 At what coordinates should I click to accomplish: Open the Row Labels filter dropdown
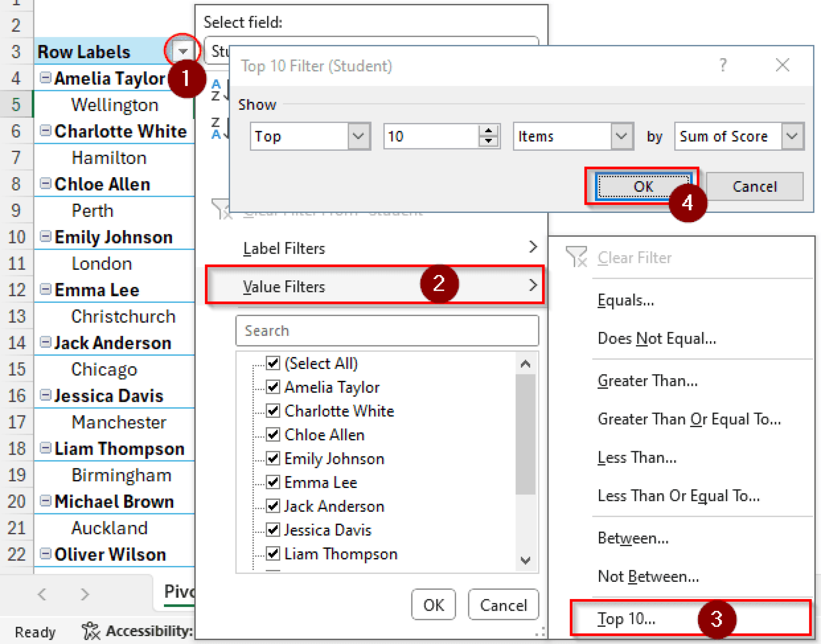click(183, 51)
